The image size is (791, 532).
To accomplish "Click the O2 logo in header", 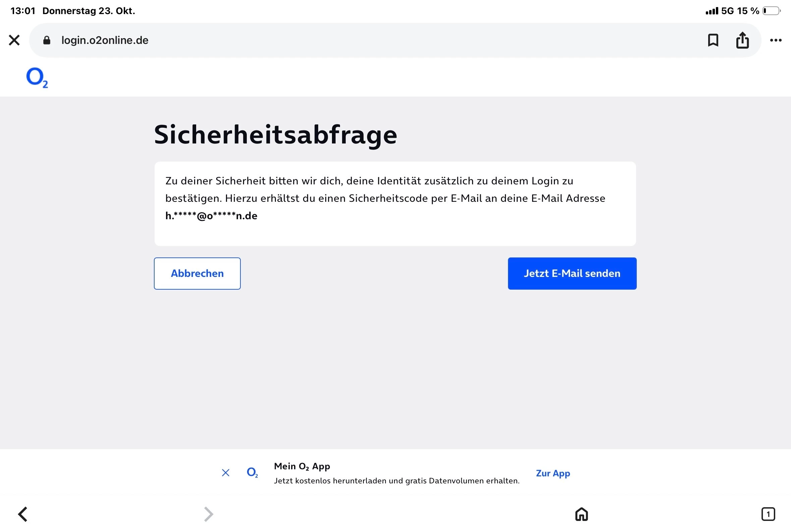I will point(37,77).
